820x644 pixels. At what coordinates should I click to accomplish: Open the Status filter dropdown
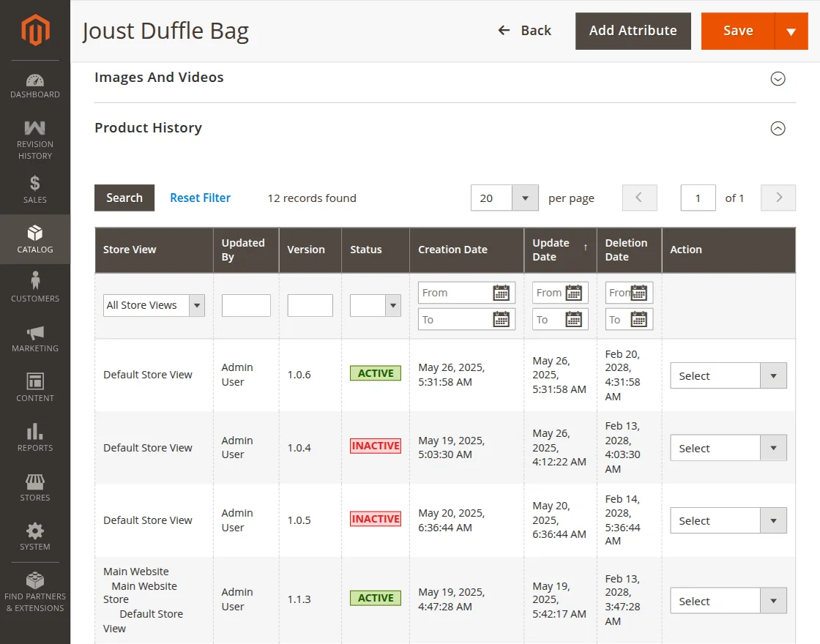tap(375, 305)
